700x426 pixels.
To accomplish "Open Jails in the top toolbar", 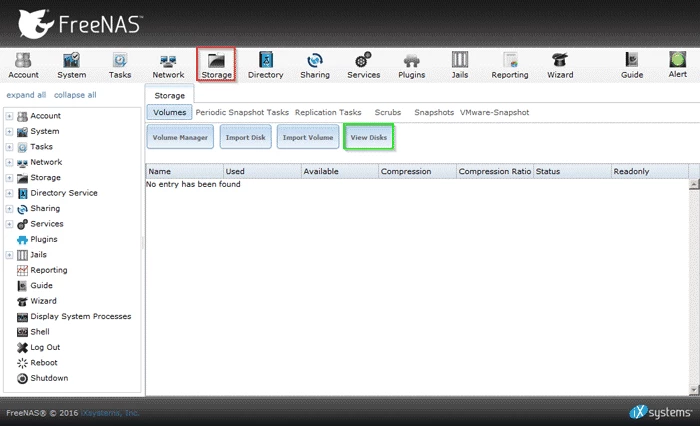I will coord(460,65).
